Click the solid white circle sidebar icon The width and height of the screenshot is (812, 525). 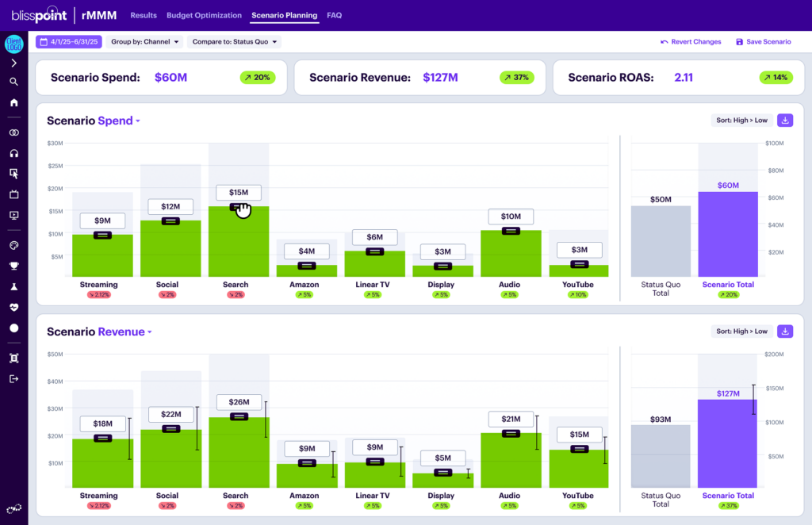click(x=14, y=328)
